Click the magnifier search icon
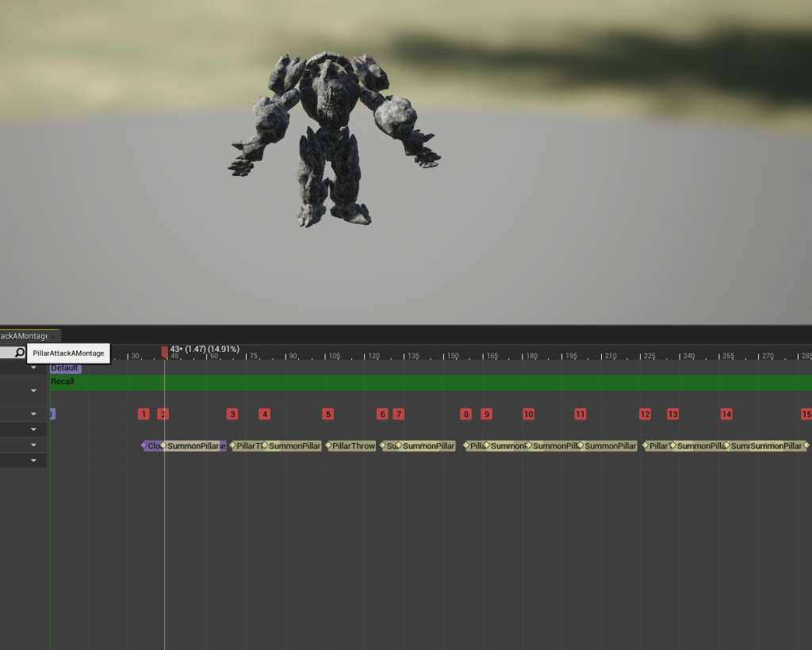Image resolution: width=812 pixels, height=650 pixels. pos(20,353)
